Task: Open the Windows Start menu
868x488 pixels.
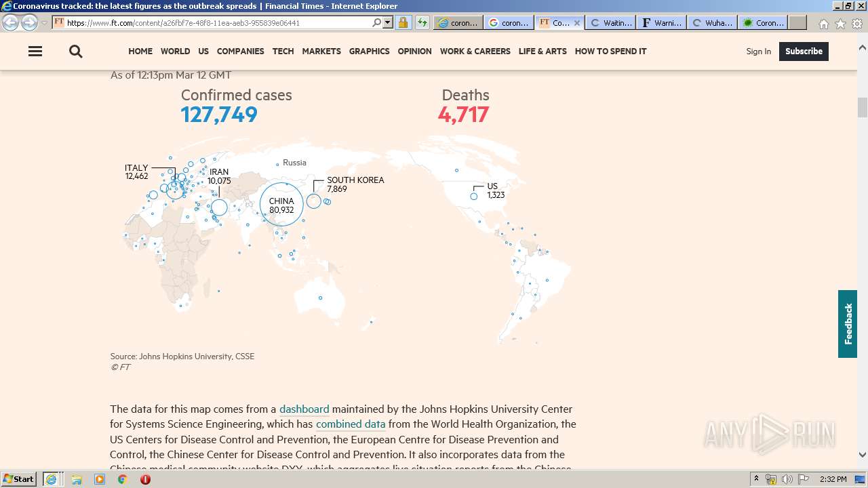Action: click(19, 479)
